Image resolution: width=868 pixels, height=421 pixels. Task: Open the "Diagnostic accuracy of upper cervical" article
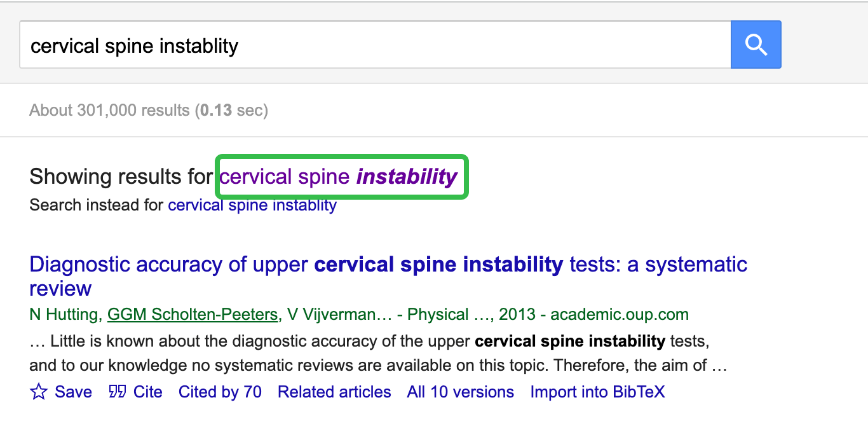388,276
